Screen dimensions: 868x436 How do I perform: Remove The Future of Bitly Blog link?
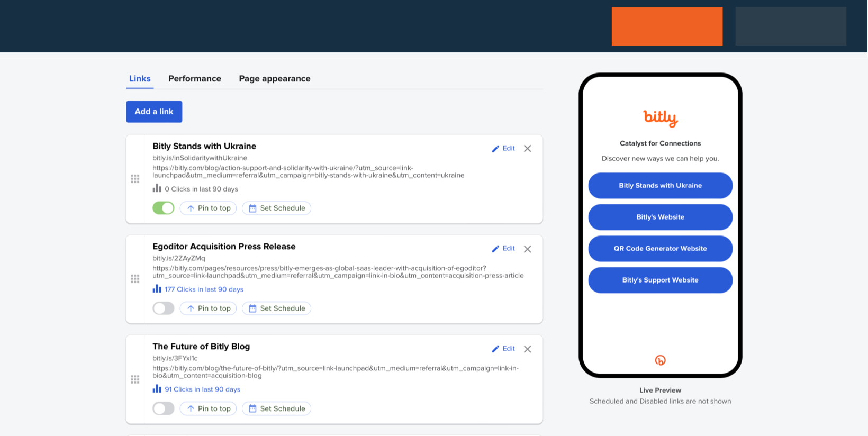tap(527, 349)
